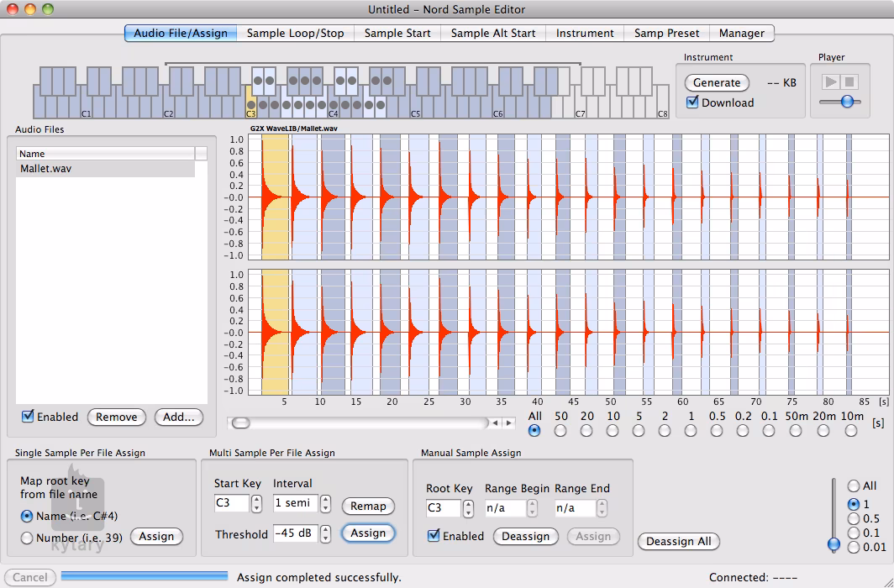This screenshot has width=894, height=588.
Task: Uncheck Enabled under Audio Files list
Action: pyautogui.click(x=29, y=417)
